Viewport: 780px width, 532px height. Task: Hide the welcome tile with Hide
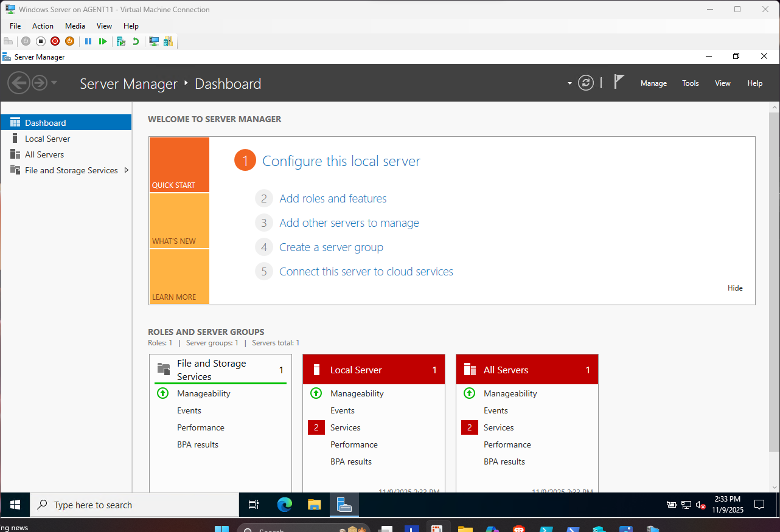[x=735, y=288]
